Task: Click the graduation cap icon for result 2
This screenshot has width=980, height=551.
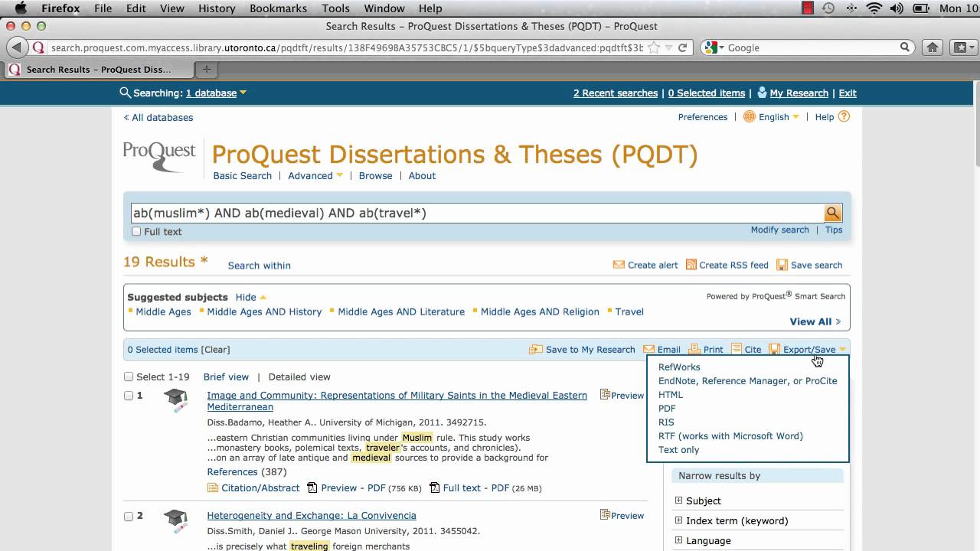Action: coord(176,520)
